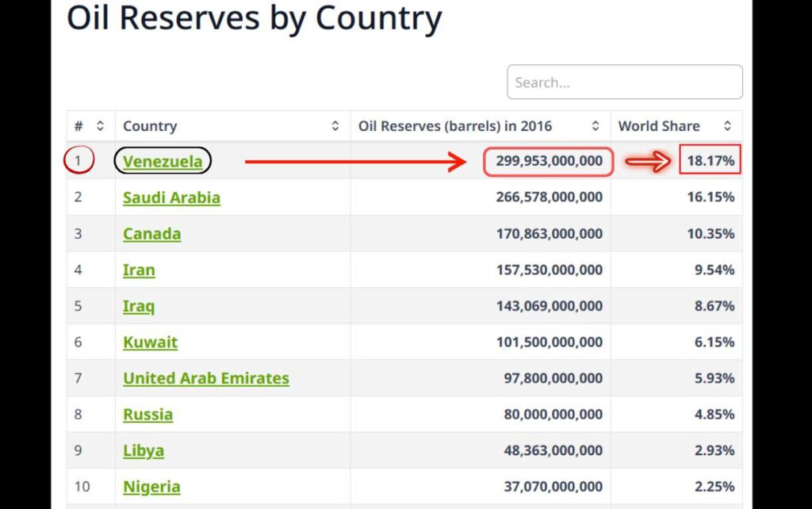Click the World Share column header
The width and height of the screenshot is (812, 509).
[x=658, y=126]
